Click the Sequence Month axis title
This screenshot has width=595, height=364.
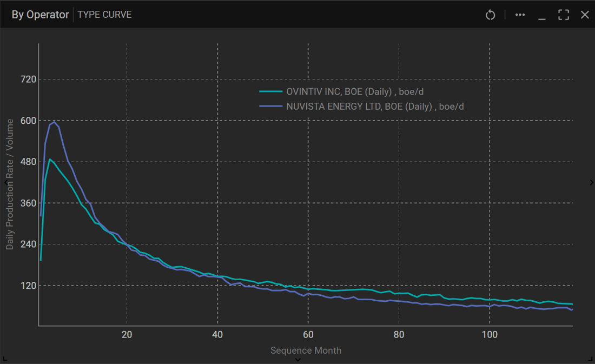(306, 350)
